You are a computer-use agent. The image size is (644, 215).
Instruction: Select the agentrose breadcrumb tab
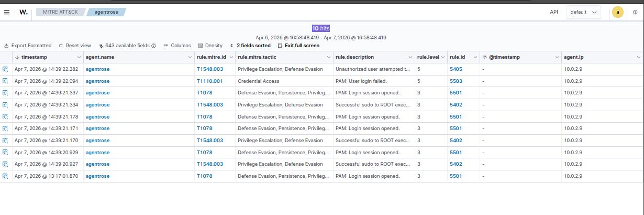[106, 12]
